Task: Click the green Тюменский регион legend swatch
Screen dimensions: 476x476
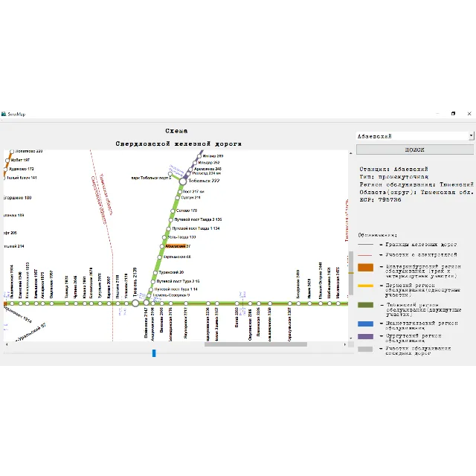Action: [365, 305]
